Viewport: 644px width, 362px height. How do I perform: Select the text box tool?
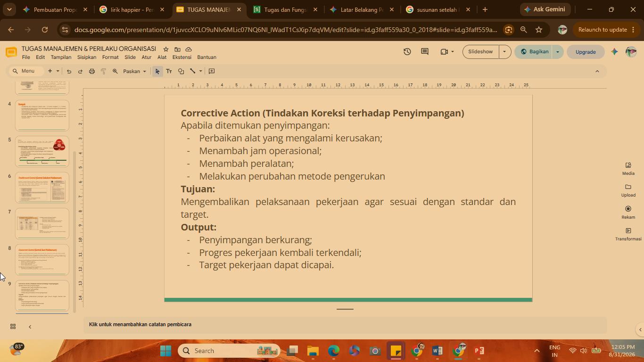[x=169, y=71]
